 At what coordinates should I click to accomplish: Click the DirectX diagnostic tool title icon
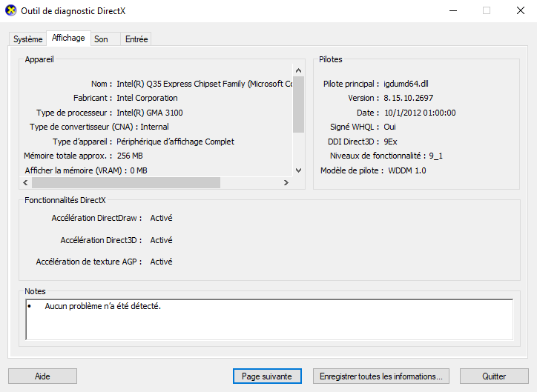click(11, 10)
